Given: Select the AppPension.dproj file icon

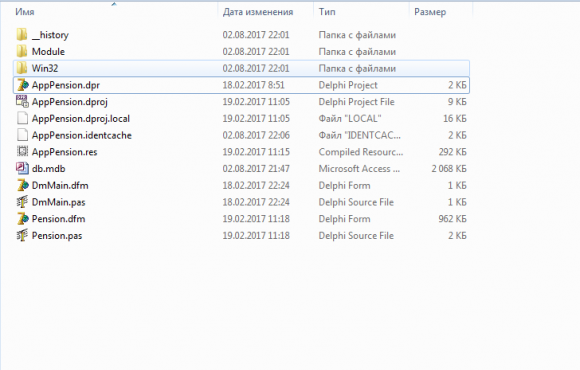Looking at the screenshot, I should point(22,101).
